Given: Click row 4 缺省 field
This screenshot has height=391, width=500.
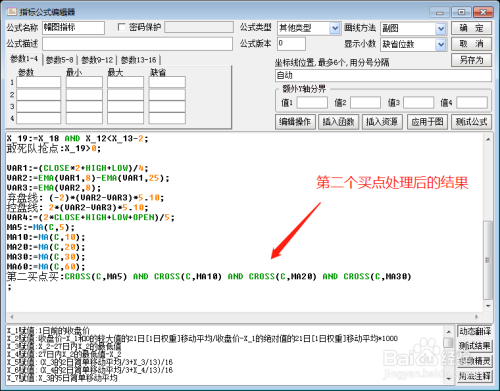Looking at the screenshot, I should (x=167, y=118).
